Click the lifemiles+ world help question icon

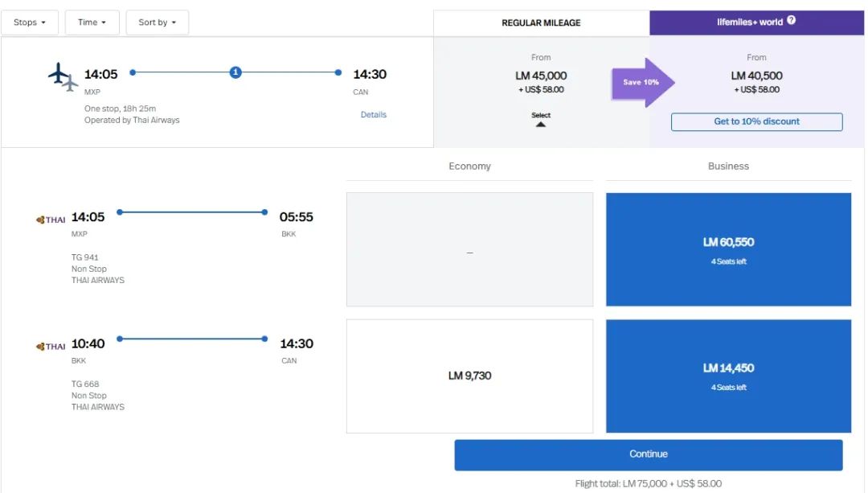click(x=792, y=21)
